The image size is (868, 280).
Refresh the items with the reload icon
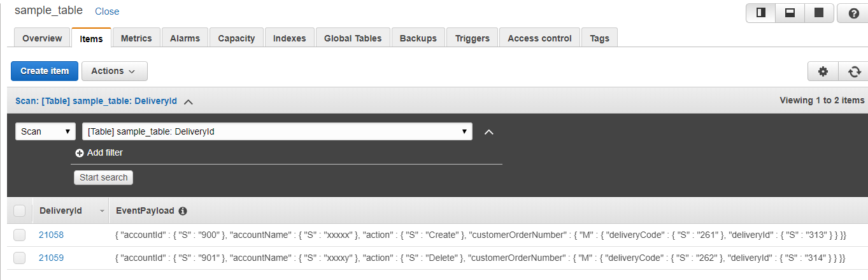[x=854, y=71]
